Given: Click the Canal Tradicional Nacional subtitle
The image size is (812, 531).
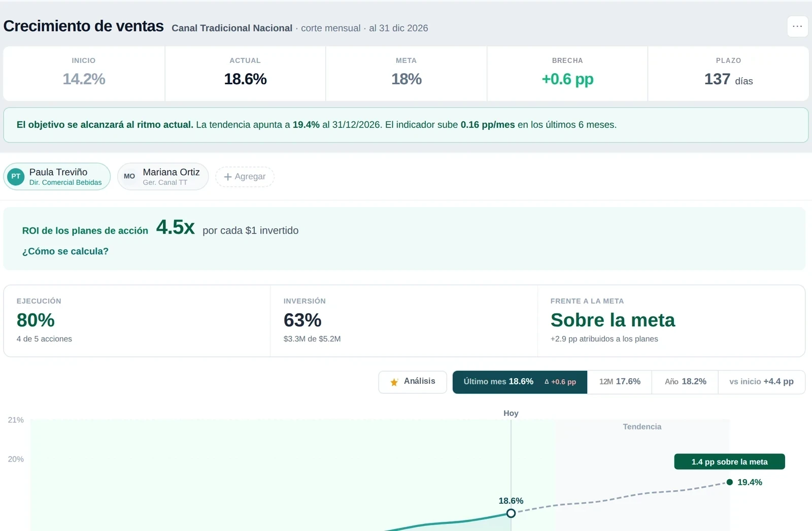Looking at the screenshot, I should click(x=232, y=28).
